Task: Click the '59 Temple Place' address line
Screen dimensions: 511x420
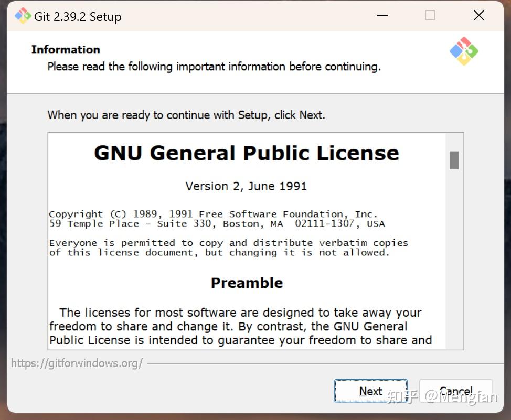Action: (217, 223)
